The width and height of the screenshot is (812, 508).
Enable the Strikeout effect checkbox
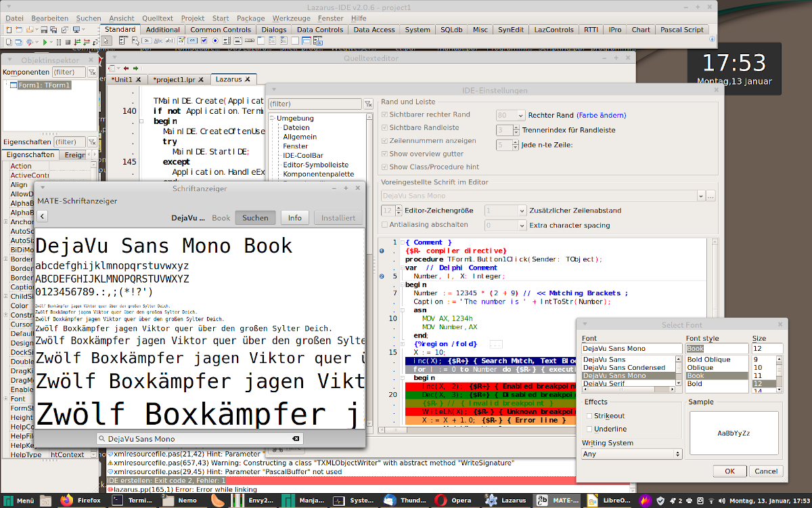[589, 416]
